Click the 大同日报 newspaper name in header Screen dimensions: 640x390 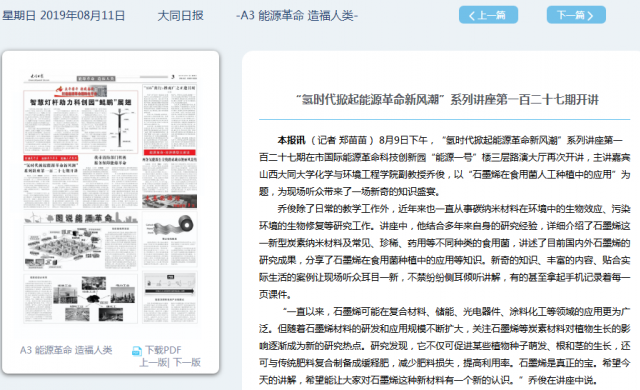click(x=180, y=16)
